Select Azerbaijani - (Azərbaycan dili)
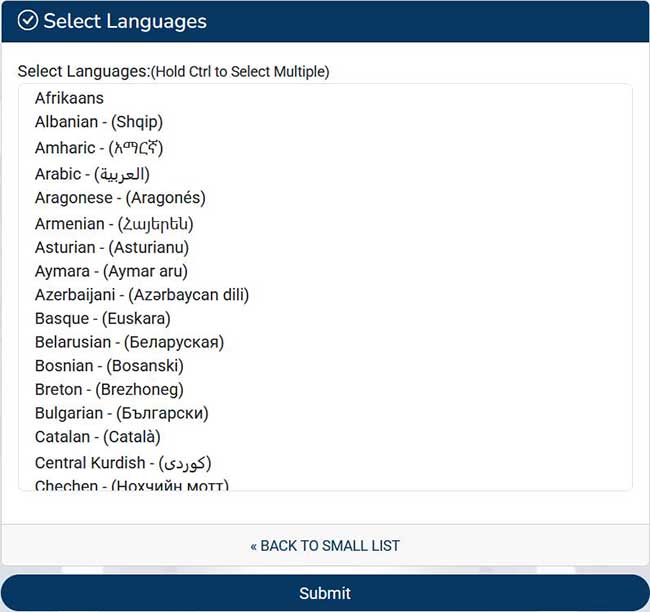This screenshot has width=650, height=612. tap(141, 295)
